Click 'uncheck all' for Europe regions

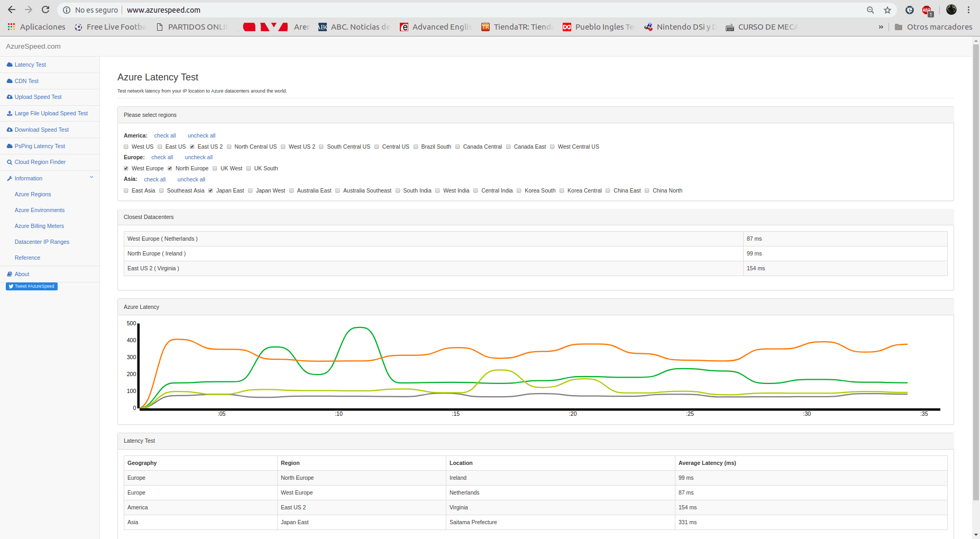pyautogui.click(x=199, y=157)
